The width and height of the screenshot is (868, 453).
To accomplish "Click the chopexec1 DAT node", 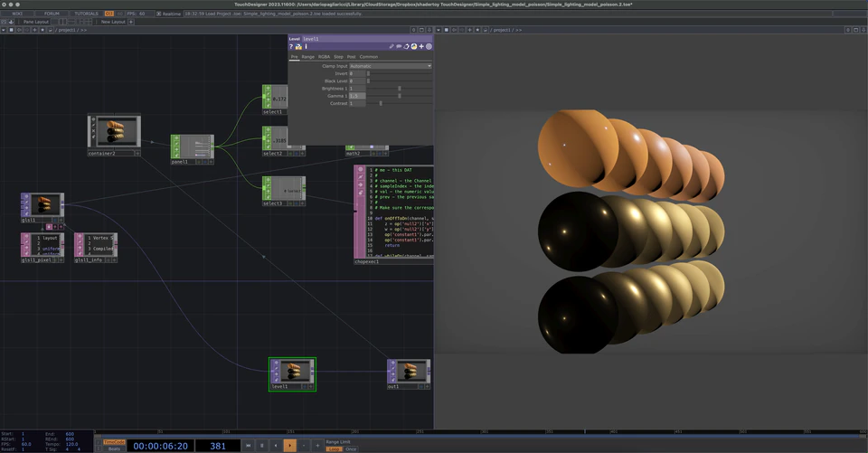I will [393, 214].
